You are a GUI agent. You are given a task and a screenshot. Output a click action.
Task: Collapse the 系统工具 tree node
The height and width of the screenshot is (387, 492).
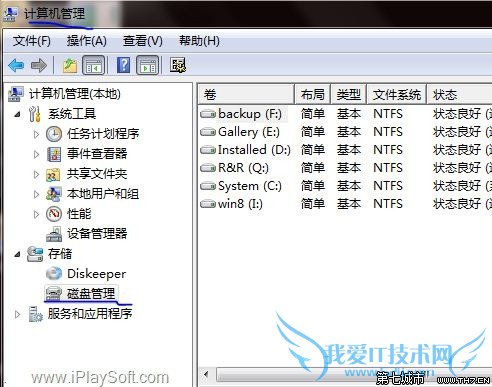click(x=17, y=115)
